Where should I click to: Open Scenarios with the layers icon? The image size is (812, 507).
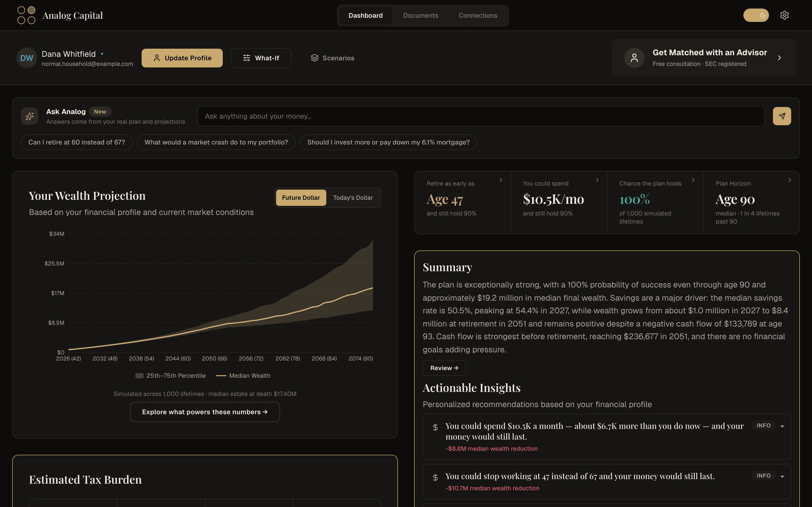coord(314,58)
